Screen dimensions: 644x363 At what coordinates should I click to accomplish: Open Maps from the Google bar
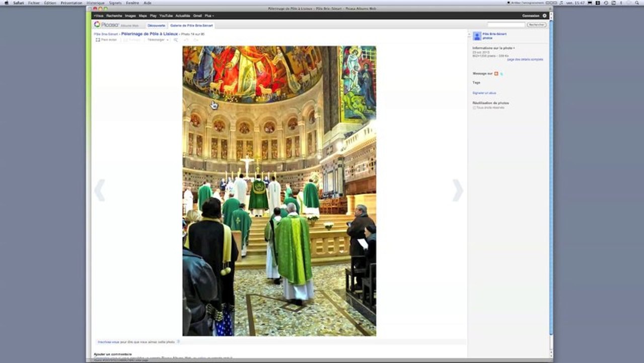click(x=143, y=16)
